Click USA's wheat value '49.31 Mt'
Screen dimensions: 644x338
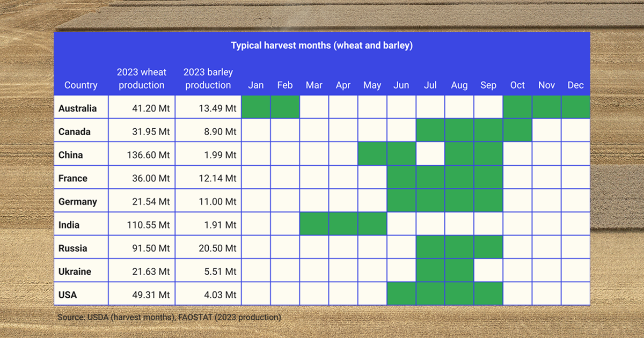(151, 295)
